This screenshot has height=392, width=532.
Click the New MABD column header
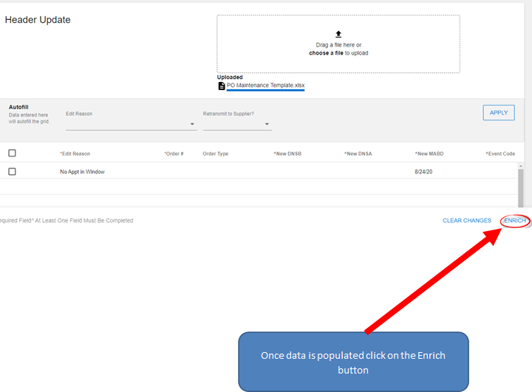pyautogui.click(x=429, y=154)
